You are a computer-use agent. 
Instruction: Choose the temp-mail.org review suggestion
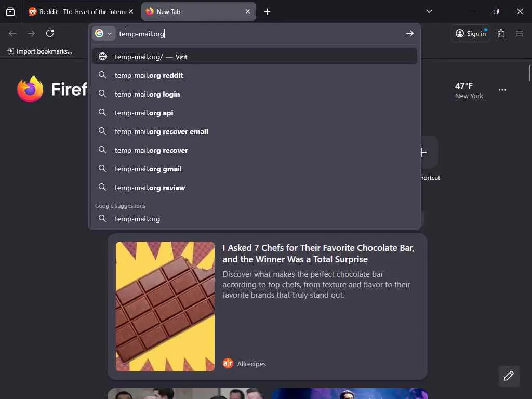point(255,187)
